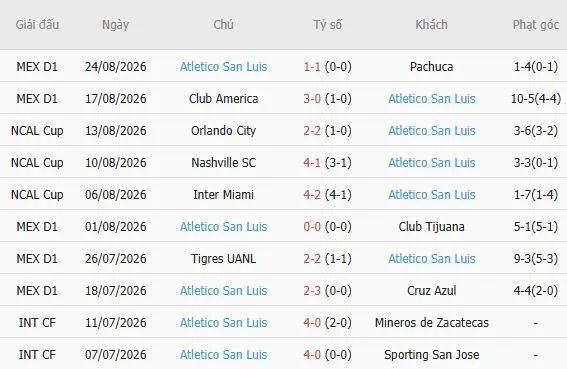Click the Phạt góc column header
567x369 pixels.
point(536,25)
